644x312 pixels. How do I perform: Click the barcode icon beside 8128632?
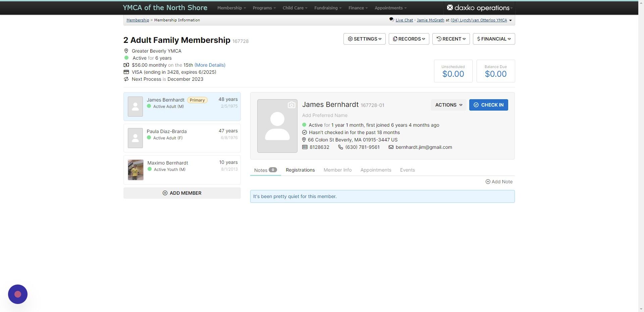click(305, 147)
